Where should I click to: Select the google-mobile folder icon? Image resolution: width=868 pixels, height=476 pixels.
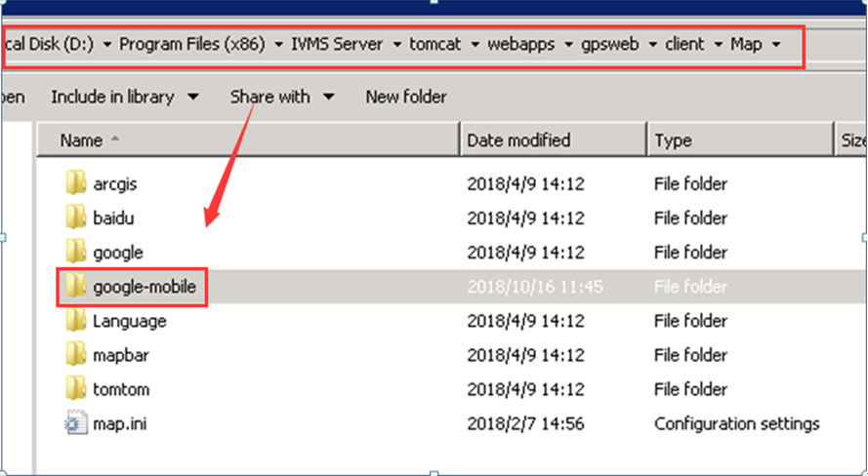click(76, 287)
